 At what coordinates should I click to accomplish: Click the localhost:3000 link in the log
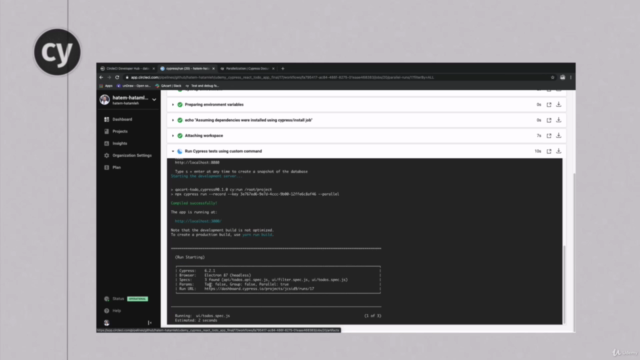198,221
